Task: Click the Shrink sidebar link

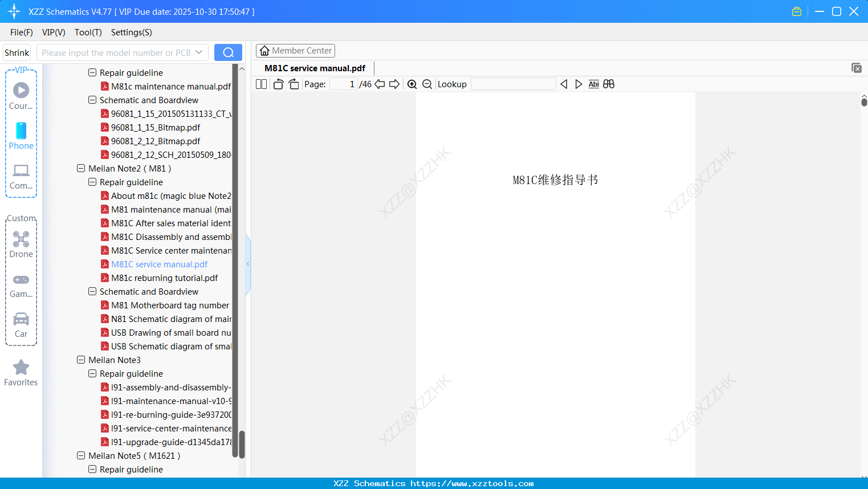Action: [17, 52]
